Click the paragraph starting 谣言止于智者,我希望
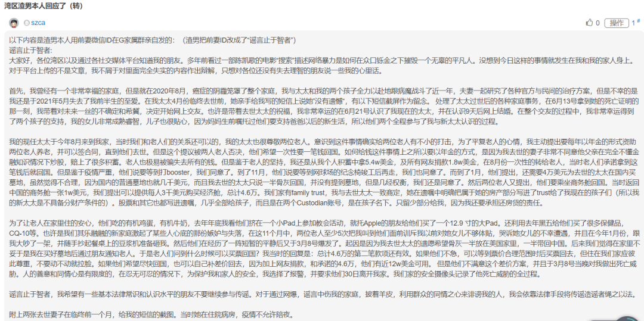This screenshot has height=321, width=644. tap(324, 294)
